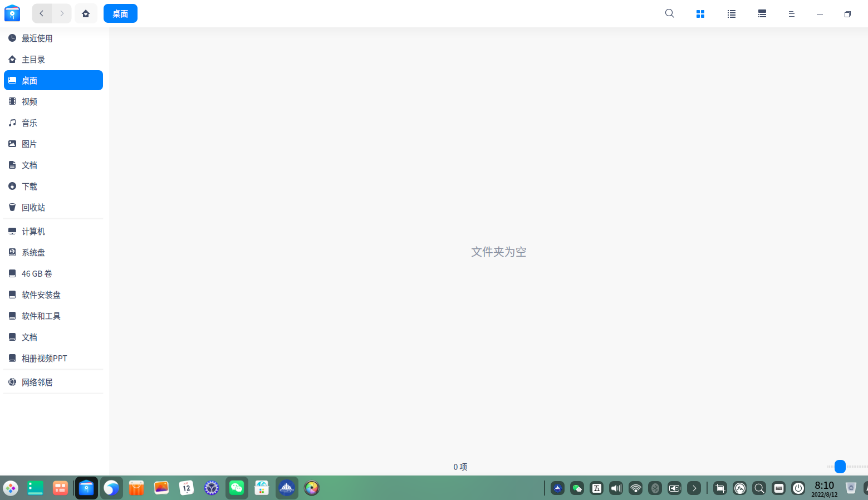
Task: Open WeChat from the taskbar
Action: click(x=237, y=488)
